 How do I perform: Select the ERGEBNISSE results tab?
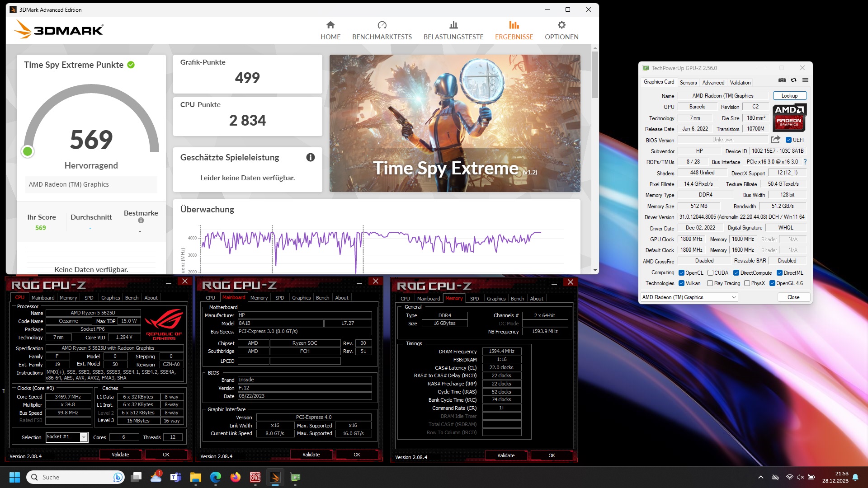click(514, 30)
